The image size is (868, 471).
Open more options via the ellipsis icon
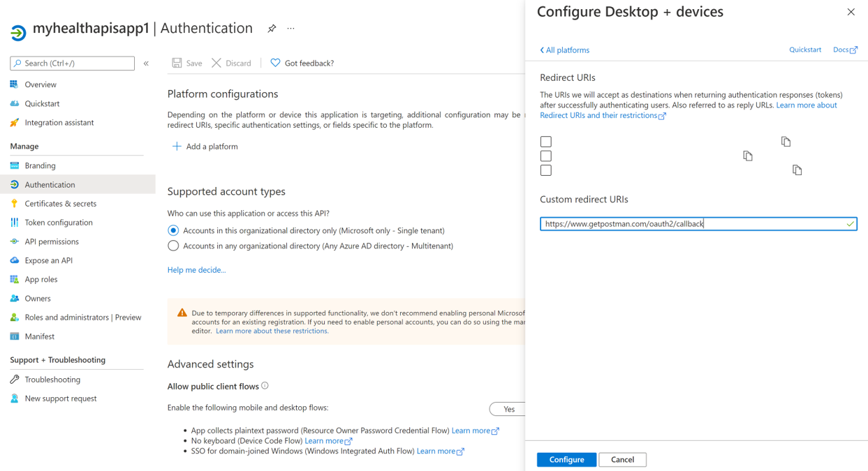click(x=290, y=28)
